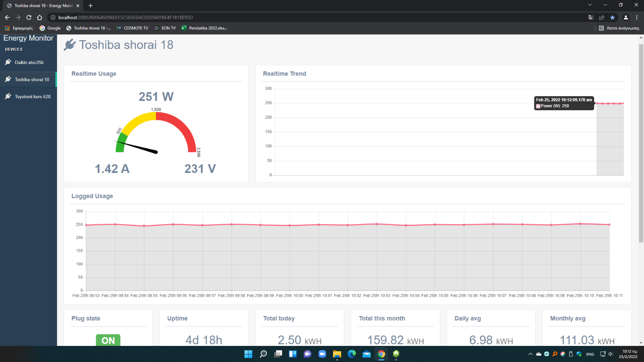Click the Energy Monitor sidebar title
Viewport: 644px width, 362px height.
coord(28,38)
